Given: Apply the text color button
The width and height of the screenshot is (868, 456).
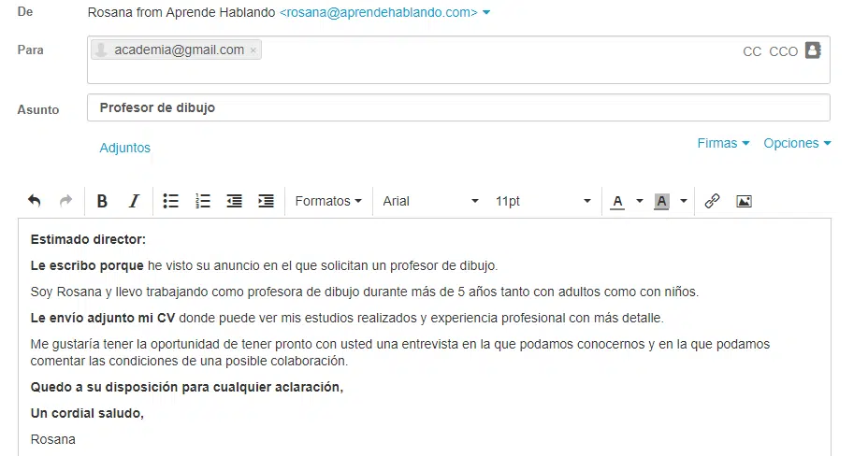Looking at the screenshot, I should [617, 202].
